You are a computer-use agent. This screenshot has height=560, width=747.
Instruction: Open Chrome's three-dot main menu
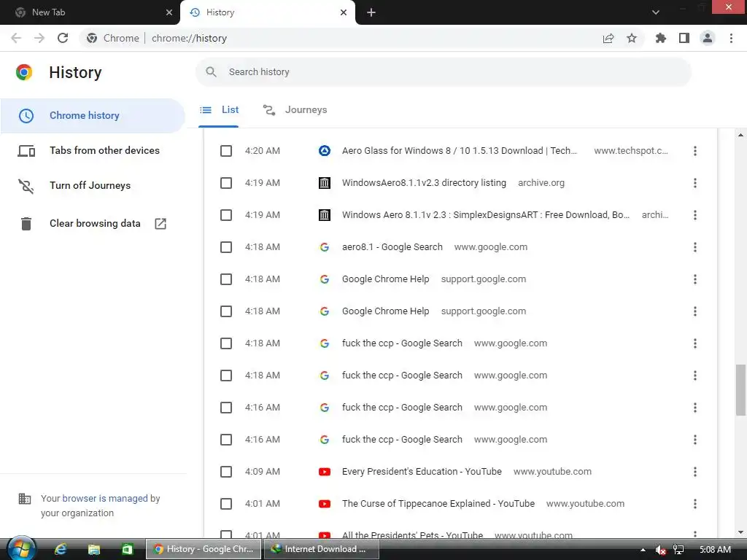pyautogui.click(x=731, y=38)
